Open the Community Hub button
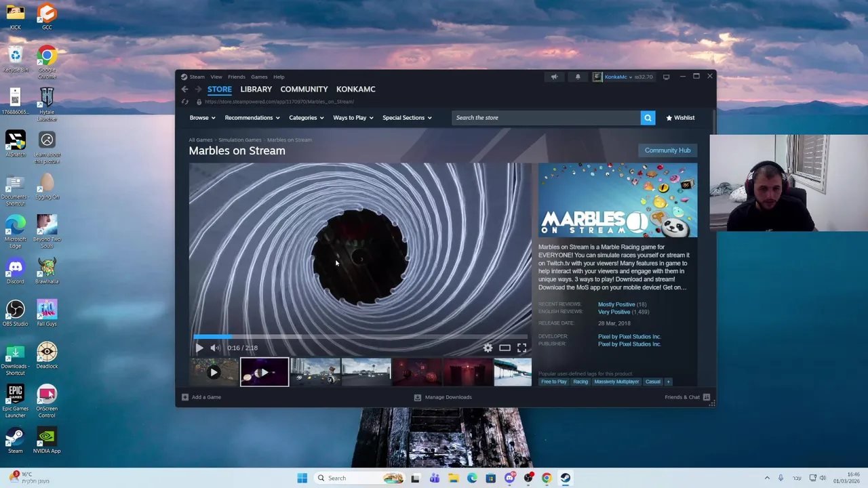Screen dimensions: 868x488 click(x=667, y=150)
